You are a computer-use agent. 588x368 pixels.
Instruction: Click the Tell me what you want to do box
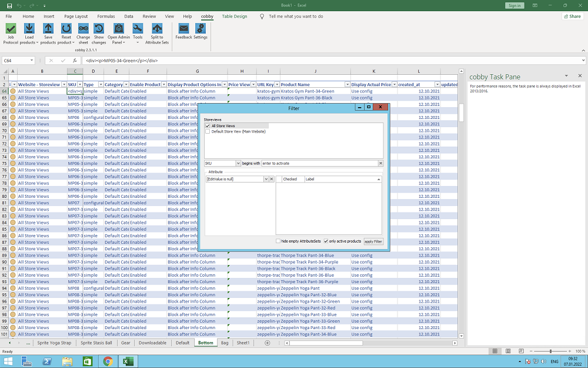tap(296, 16)
